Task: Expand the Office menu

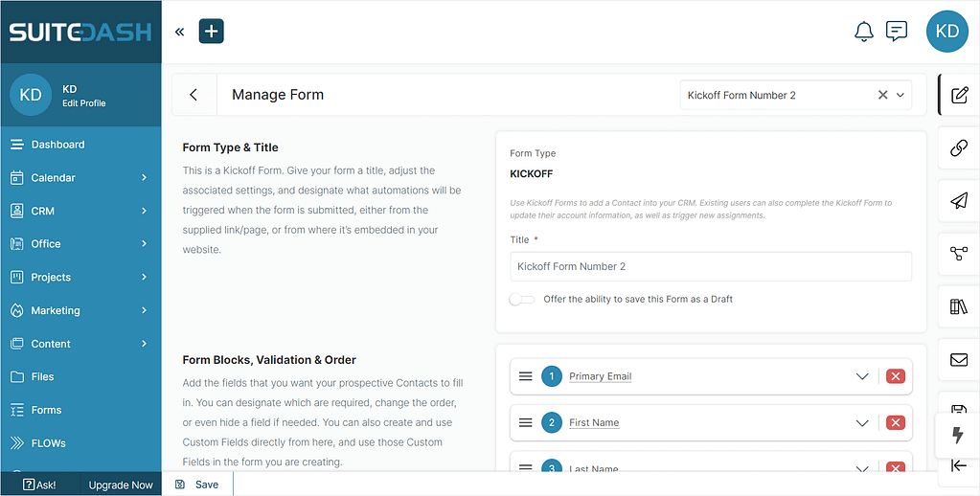Action: pos(80,243)
